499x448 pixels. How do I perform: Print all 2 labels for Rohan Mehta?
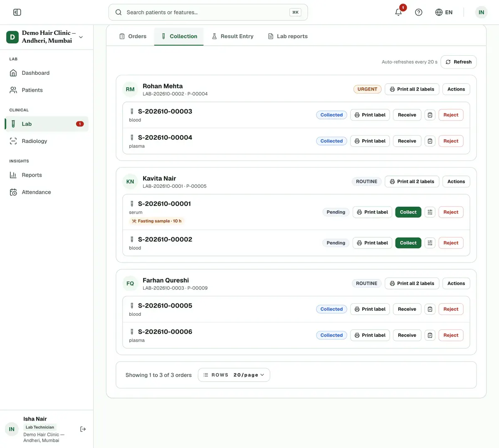click(412, 89)
